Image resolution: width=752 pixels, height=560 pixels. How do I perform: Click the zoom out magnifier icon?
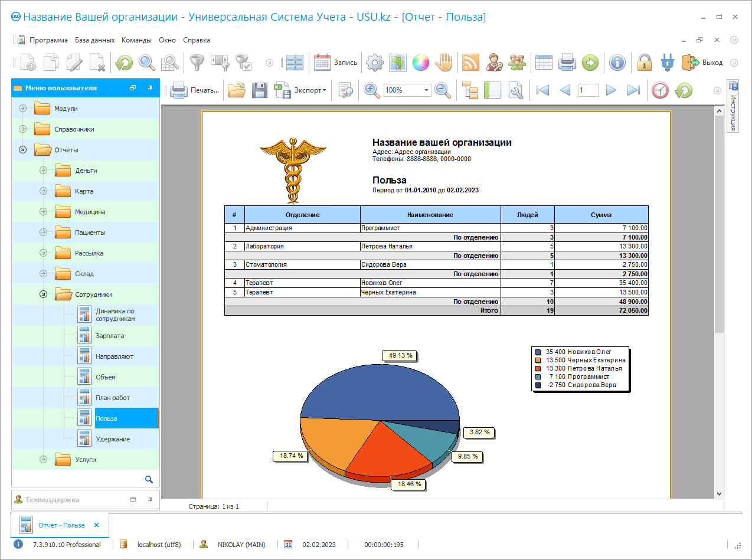click(x=443, y=90)
